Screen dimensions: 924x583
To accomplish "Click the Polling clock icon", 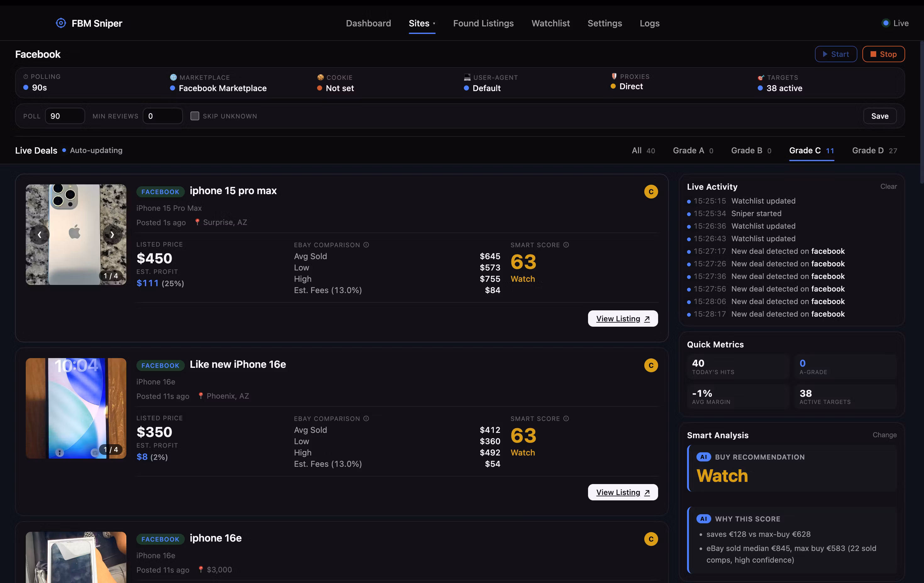I will (26, 77).
